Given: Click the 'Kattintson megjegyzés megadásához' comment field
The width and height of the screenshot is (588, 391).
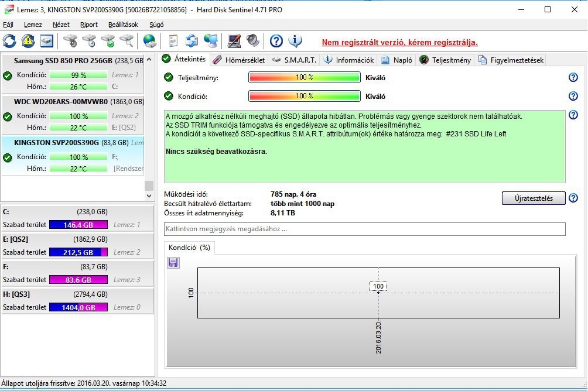Looking at the screenshot, I should [364, 229].
